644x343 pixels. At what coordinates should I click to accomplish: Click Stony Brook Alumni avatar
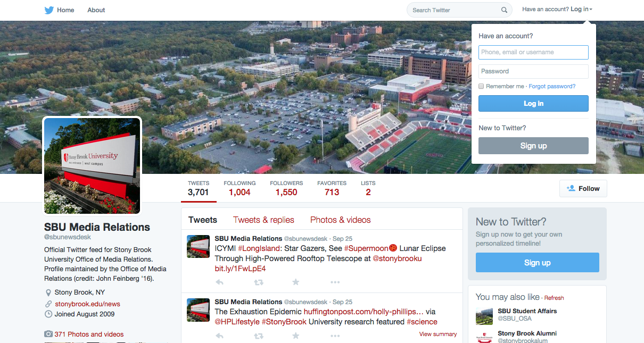484,336
